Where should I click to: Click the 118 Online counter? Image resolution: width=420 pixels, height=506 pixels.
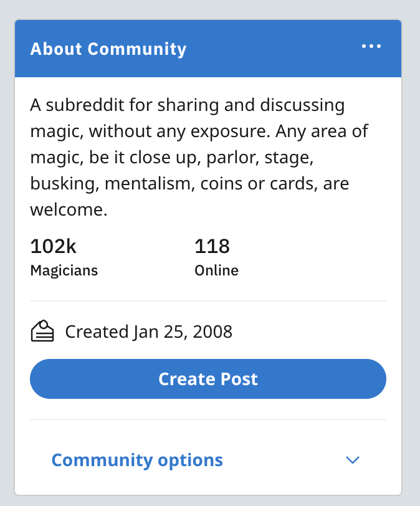216,255
